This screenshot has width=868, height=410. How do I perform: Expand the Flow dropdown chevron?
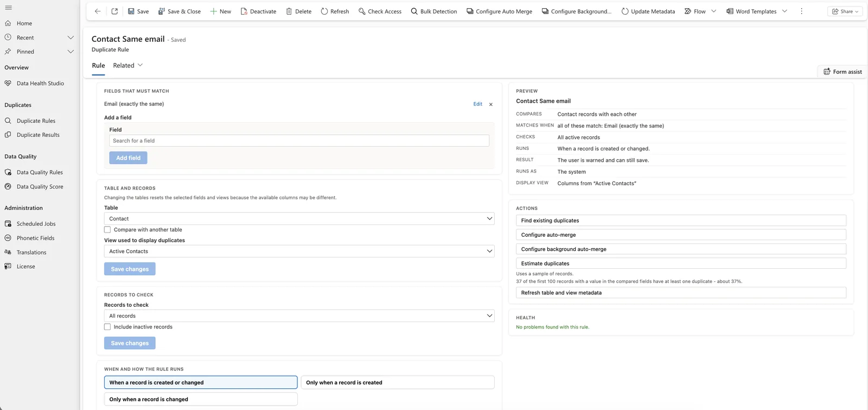pyautogui.click(x=713, y=11)
